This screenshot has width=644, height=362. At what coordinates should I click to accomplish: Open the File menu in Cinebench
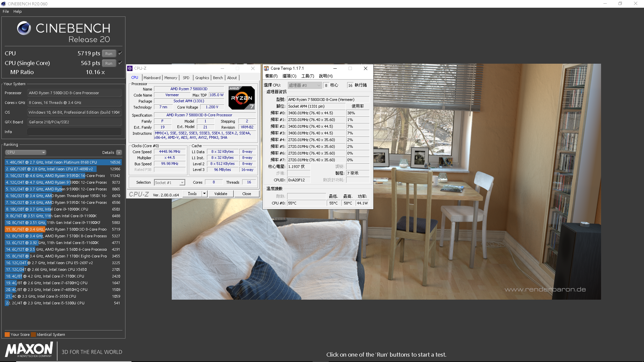pos(6,11)
